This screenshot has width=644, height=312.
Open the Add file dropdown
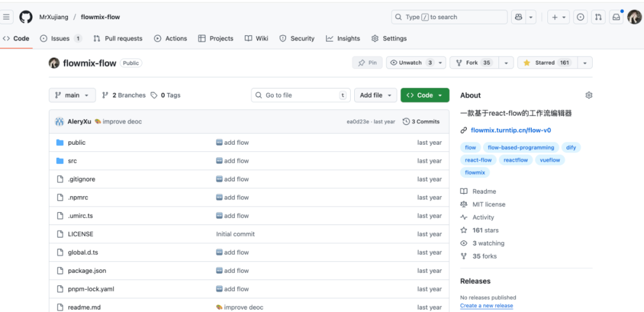pos(376,95)
